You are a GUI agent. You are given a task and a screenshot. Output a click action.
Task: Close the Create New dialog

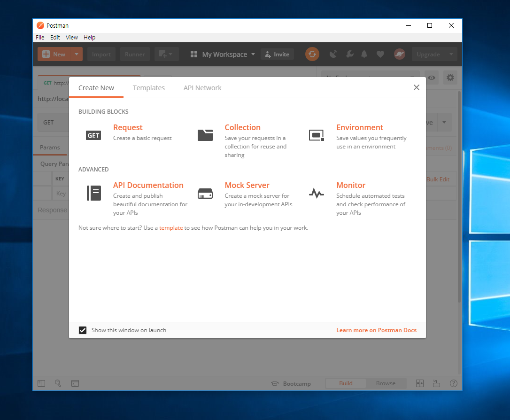pos(417,87)
